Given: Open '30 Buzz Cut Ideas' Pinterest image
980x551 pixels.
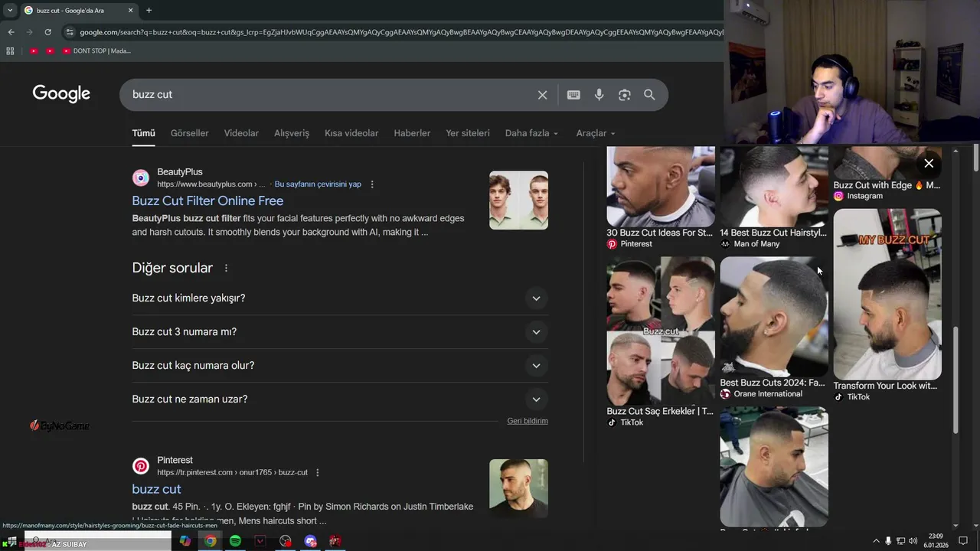Looking at the screenshot, I should coord(661,186).
